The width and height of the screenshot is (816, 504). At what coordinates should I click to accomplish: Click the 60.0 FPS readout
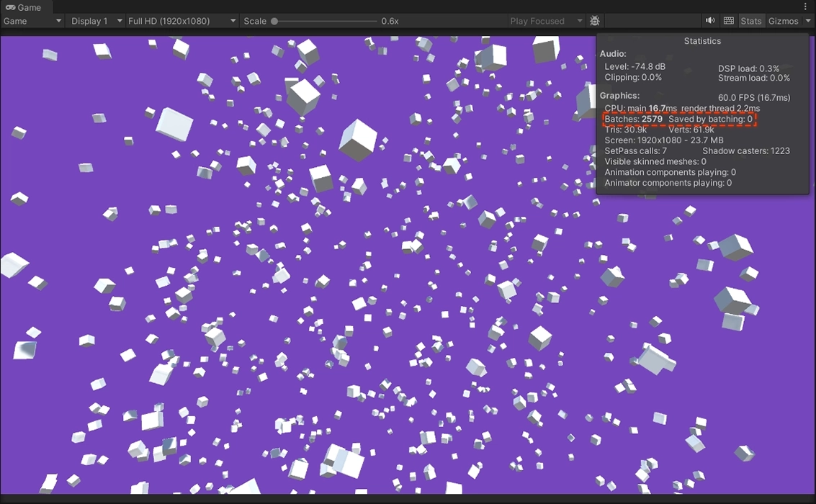pos(753,97)
